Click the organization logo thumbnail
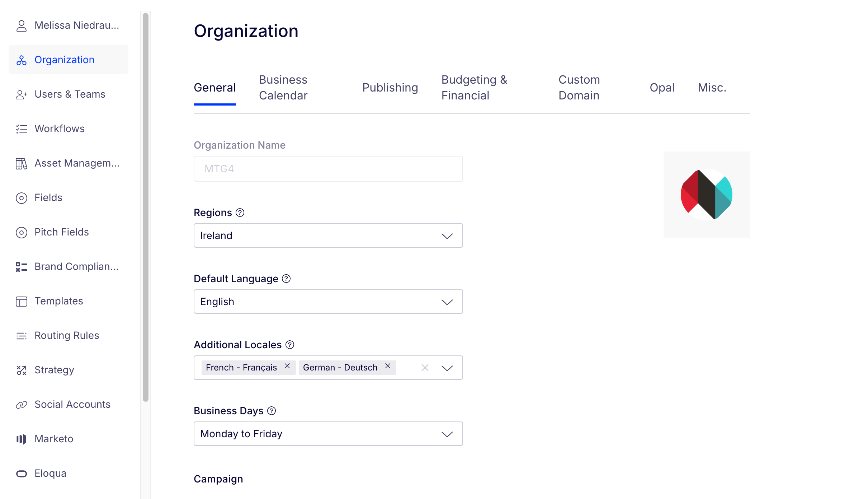The image size is (868, 499). (706, 195)
